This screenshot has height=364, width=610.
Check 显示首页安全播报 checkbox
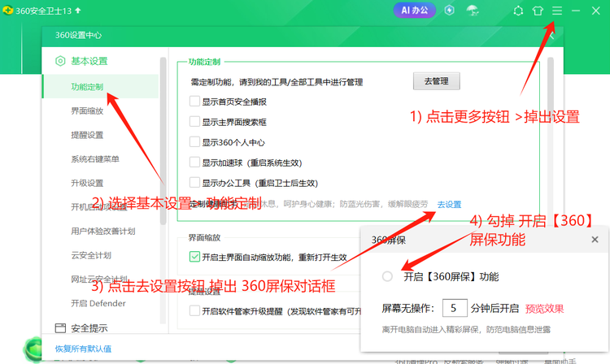click(x=194, y=102)
